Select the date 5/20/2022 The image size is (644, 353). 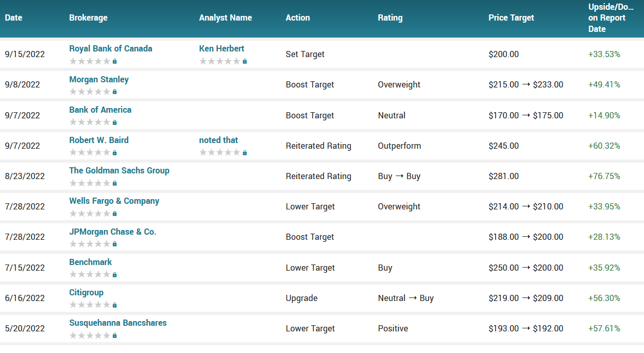coord(25,328)
